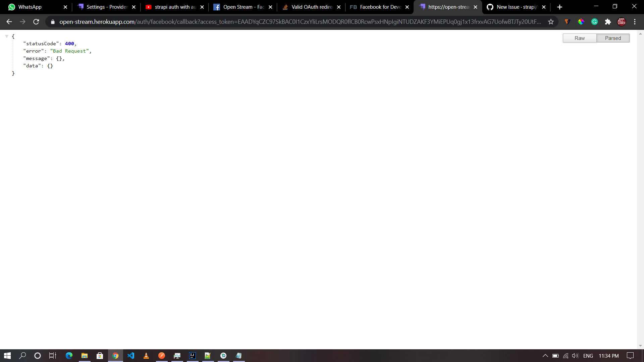Navigate back using the back button
Viewport: 644px width, 362px height.
click(9, 21)
